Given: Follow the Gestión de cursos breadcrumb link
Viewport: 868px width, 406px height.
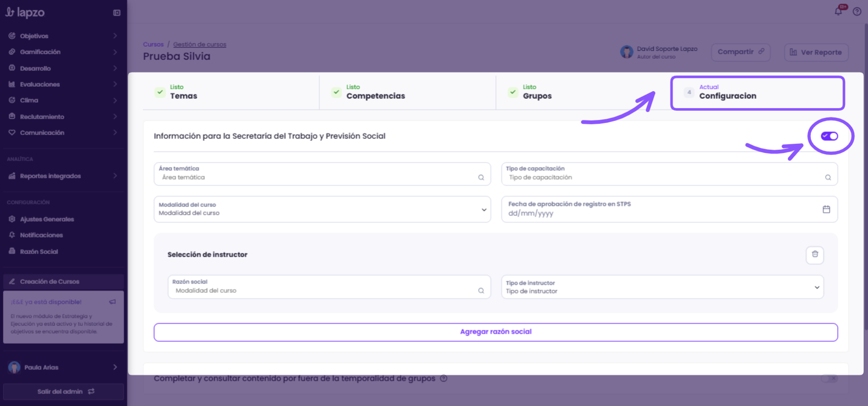Looking at the screenshot, I should pos(200,44).
